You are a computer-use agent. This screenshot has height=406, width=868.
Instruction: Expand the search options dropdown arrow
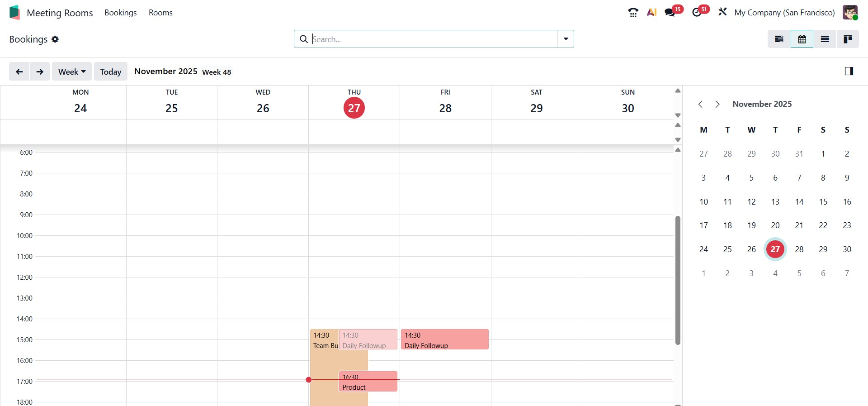pyautogui.click(x=566, y=39)
